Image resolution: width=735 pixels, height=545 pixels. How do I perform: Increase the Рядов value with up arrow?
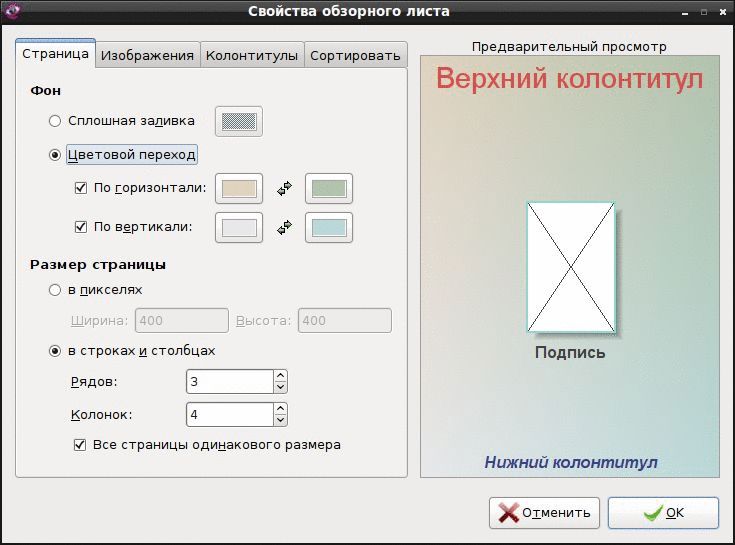click(x=280, y=376)
